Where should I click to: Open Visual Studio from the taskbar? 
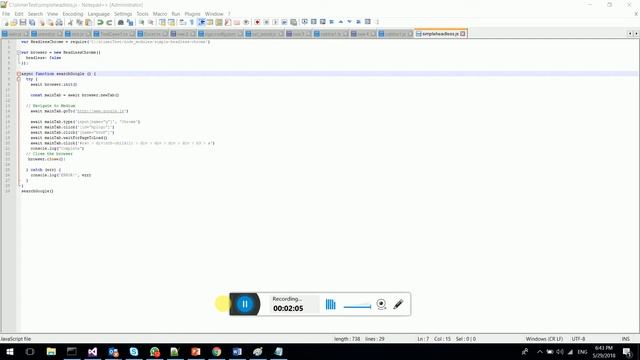click(93, 351)
